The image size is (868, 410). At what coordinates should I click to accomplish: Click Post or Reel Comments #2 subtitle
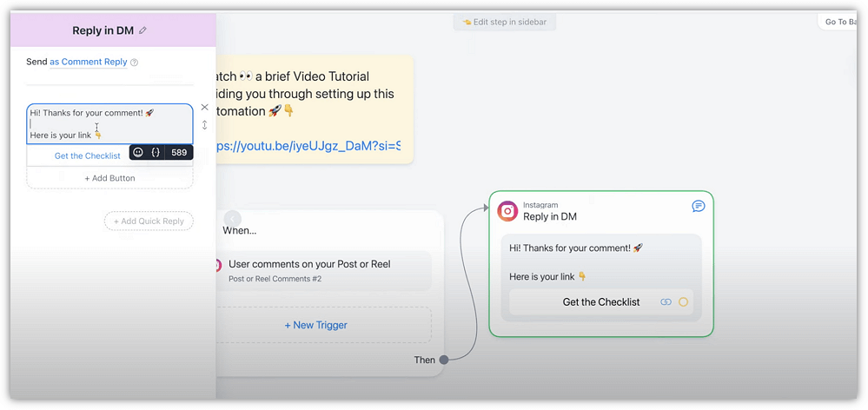tap(275, 279)
